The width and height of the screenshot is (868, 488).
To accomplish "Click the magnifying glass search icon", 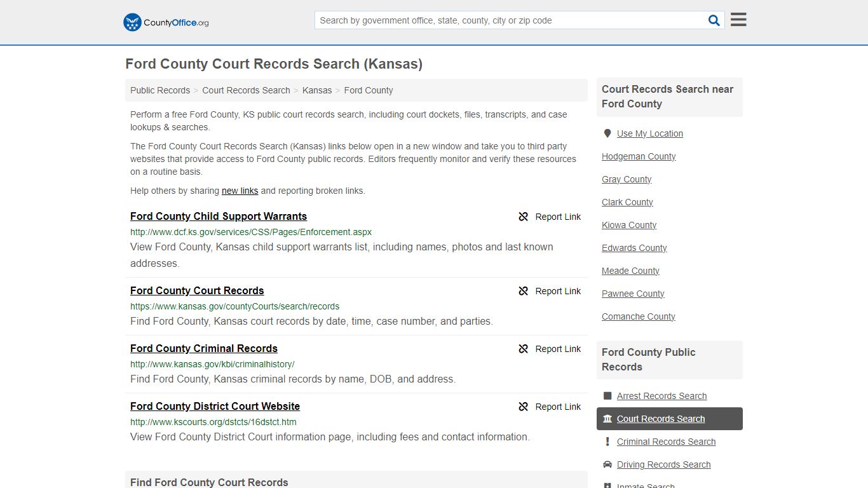I will tap(714, 20).
